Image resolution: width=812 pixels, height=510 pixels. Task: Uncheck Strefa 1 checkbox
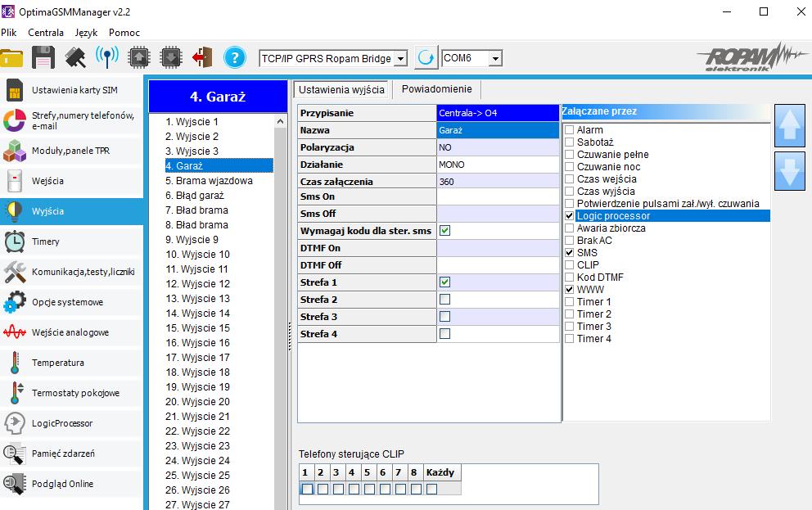coord(444,282)
